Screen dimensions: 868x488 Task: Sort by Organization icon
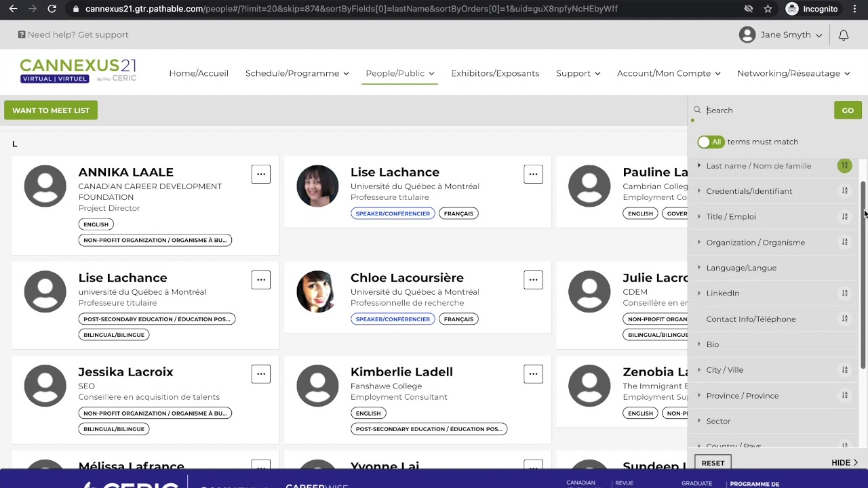[x=844, y=242]
